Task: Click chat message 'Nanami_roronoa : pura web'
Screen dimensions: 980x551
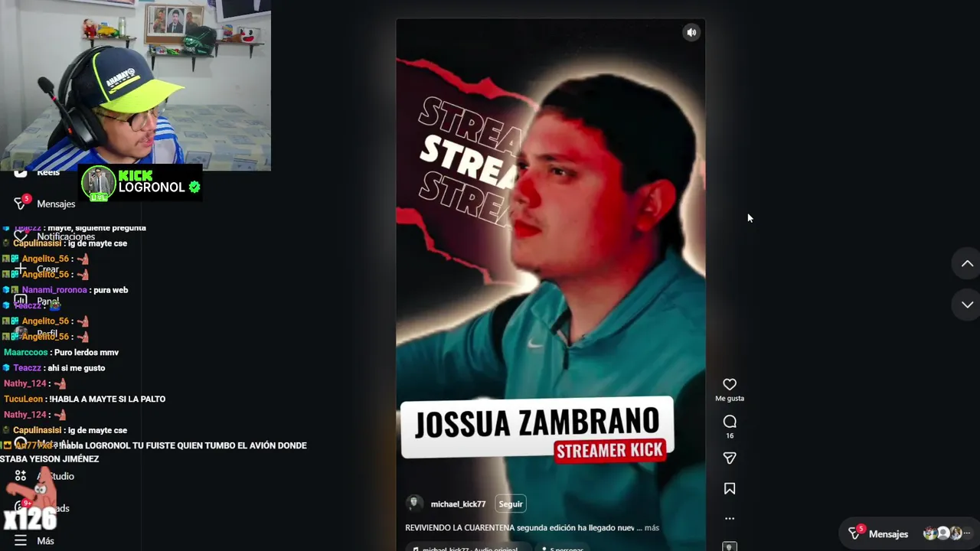Action: [x=66, y=290]
